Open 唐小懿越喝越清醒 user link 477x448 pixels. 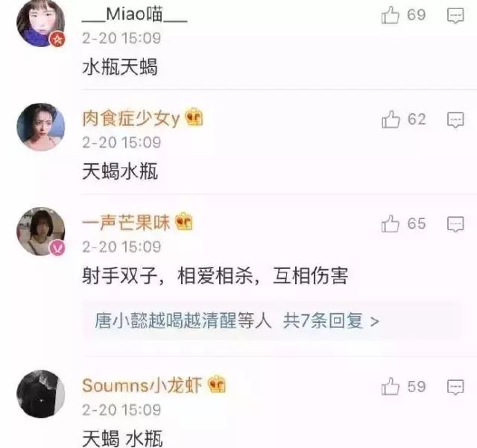pyautogui.click(x=165, y=321)
